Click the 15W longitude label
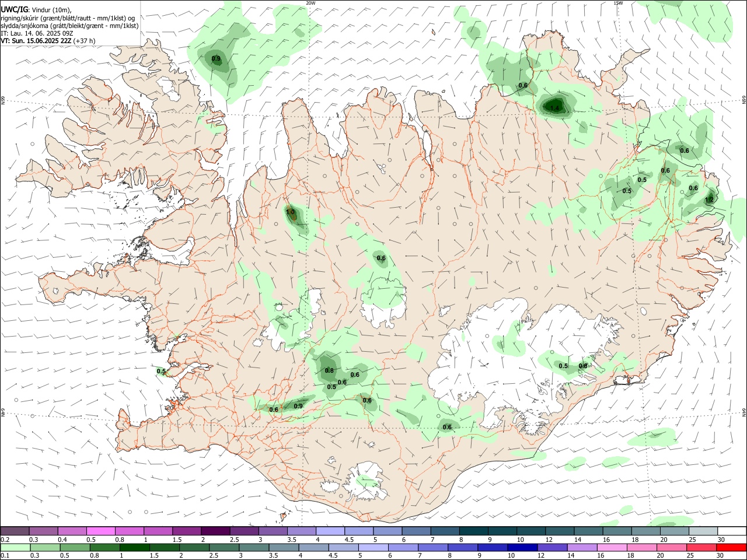Viewport: 747px width, 560px height. click(617, 3)
